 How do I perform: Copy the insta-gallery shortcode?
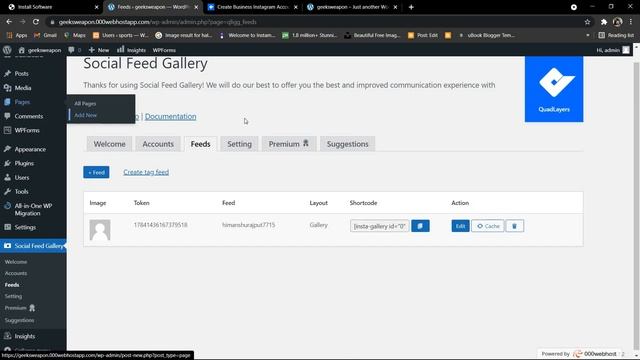(420, 226)
